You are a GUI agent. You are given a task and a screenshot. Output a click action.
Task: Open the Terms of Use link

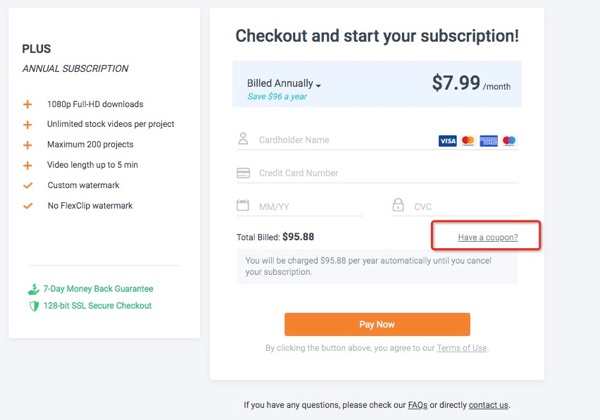point(464,348)
